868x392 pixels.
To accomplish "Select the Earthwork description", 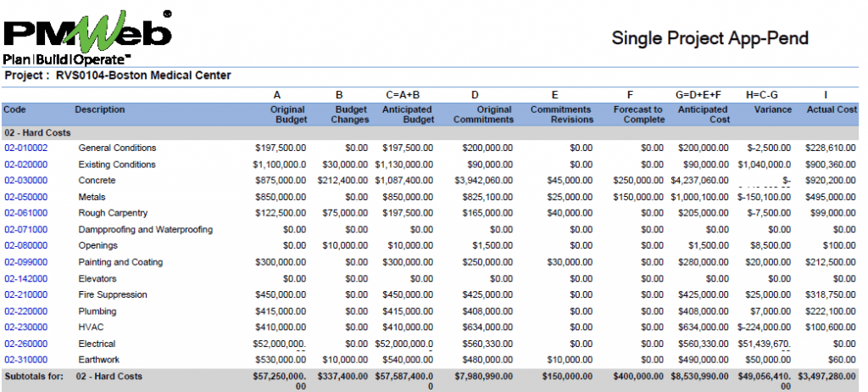I will [99, 360].
